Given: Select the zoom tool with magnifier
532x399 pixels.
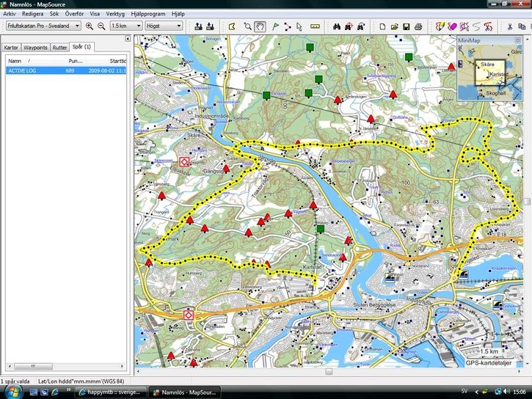Looking at the screenshot, I should 248,26.
